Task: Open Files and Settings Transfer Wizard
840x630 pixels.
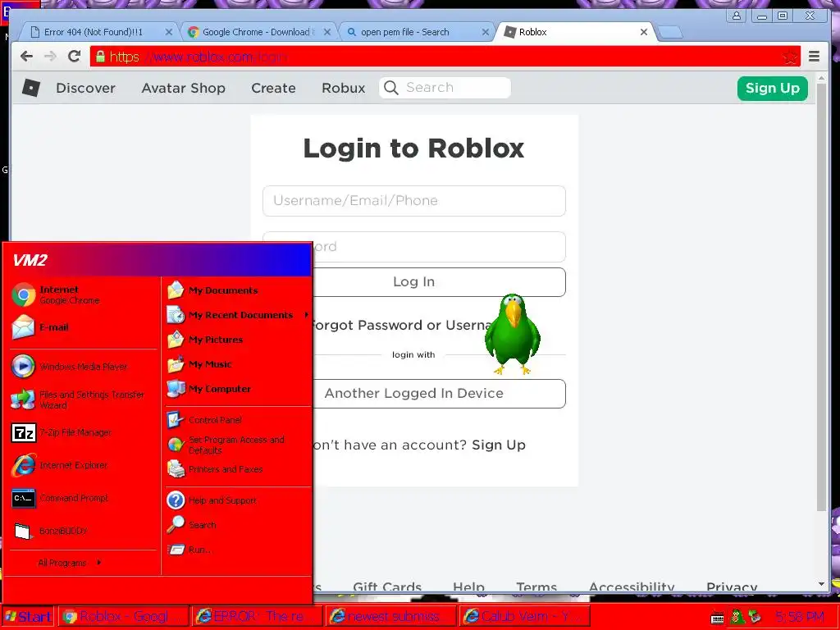Action: (78, 399)
